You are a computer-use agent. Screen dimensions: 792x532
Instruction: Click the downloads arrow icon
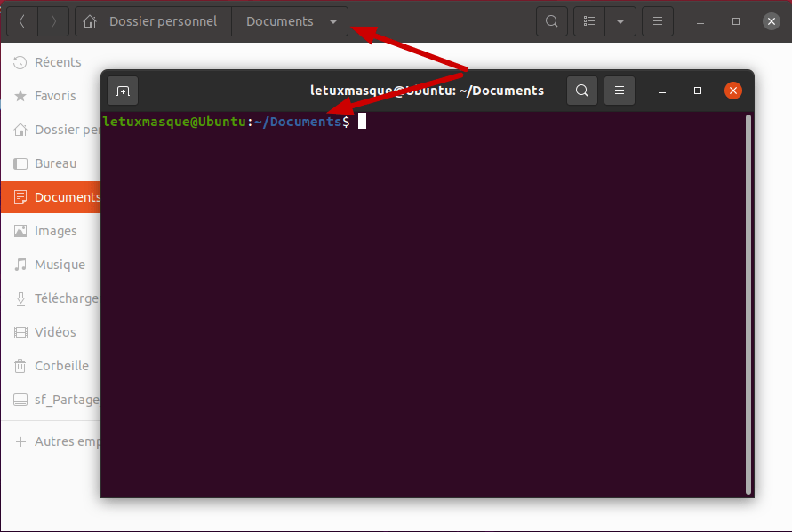pyautogui.click(x=20, y=298)
